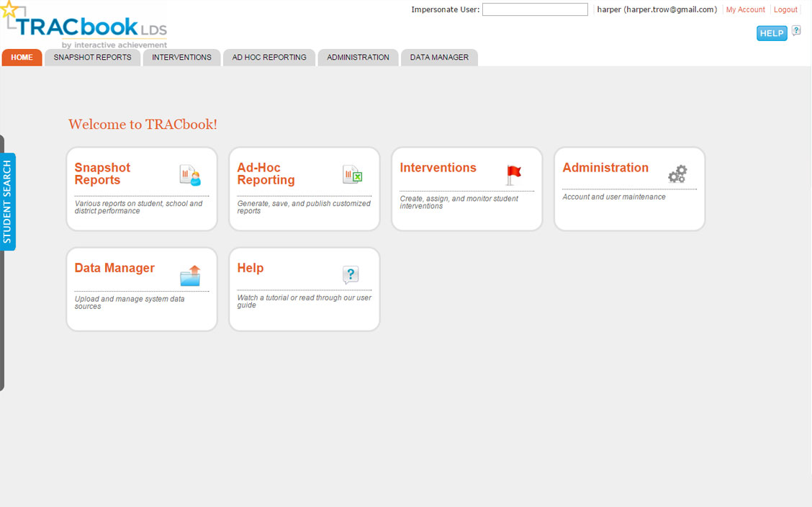Click the Snapshot Reports document-person icon
This screenshot has width=812, height=507.
click(x=190, y=176)
